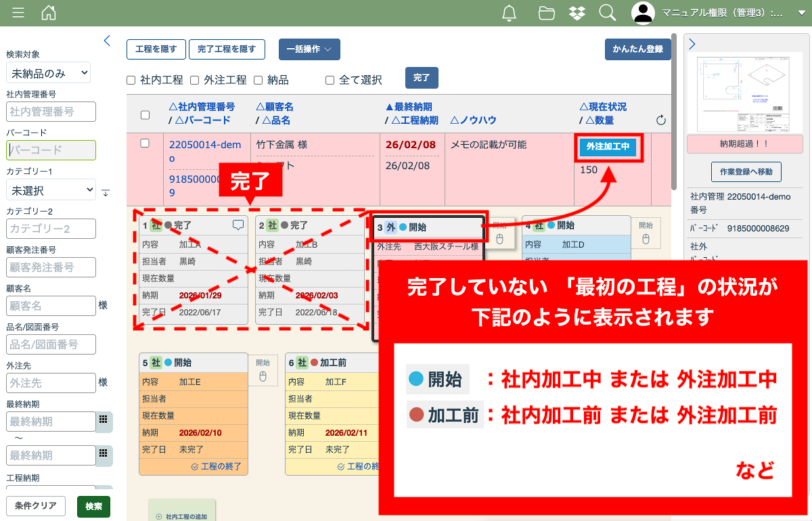Screen dimensions: 812x521
Task: Go to home via house icon
Action: tap(49, 13)
